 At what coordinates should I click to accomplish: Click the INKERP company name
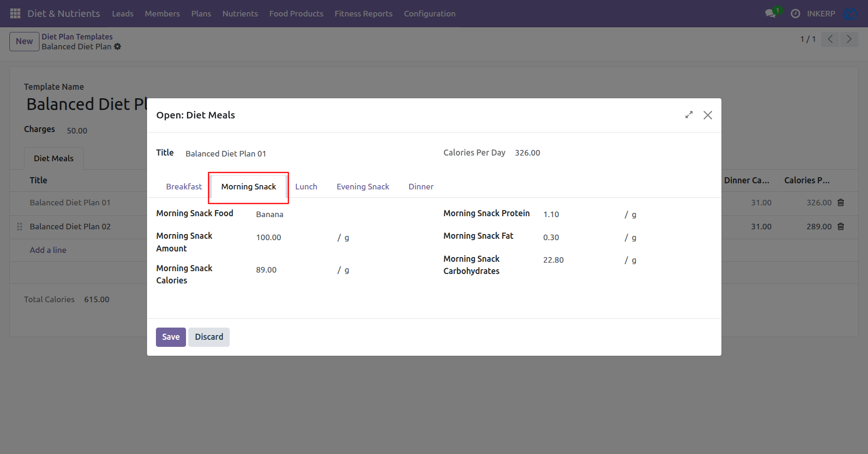coord(821,14)
